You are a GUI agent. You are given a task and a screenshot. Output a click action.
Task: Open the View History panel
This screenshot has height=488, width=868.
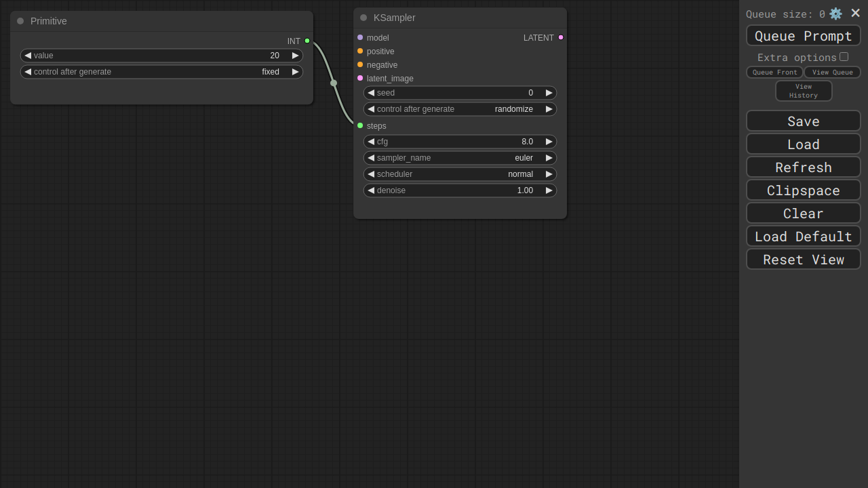click(803, 91)
